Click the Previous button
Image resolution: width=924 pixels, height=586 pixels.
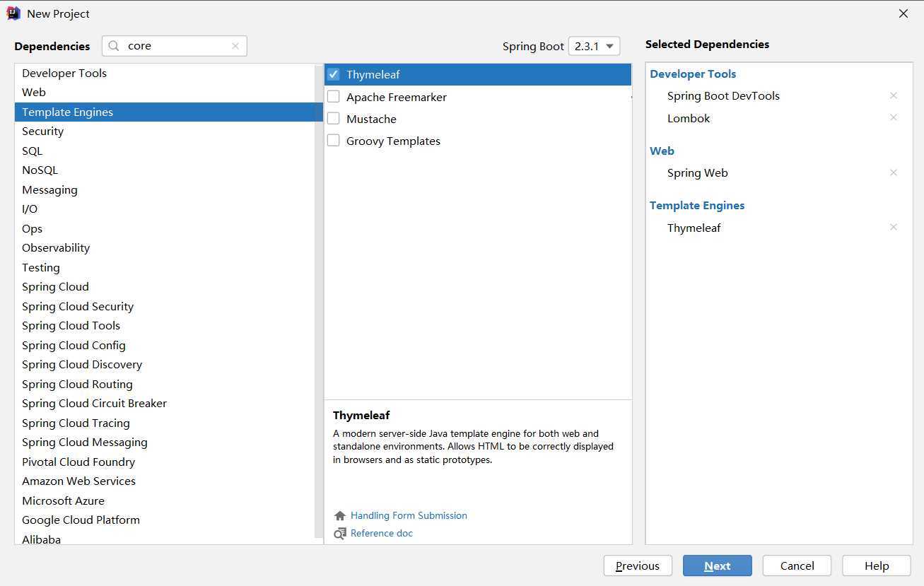[x=638, y=566]
